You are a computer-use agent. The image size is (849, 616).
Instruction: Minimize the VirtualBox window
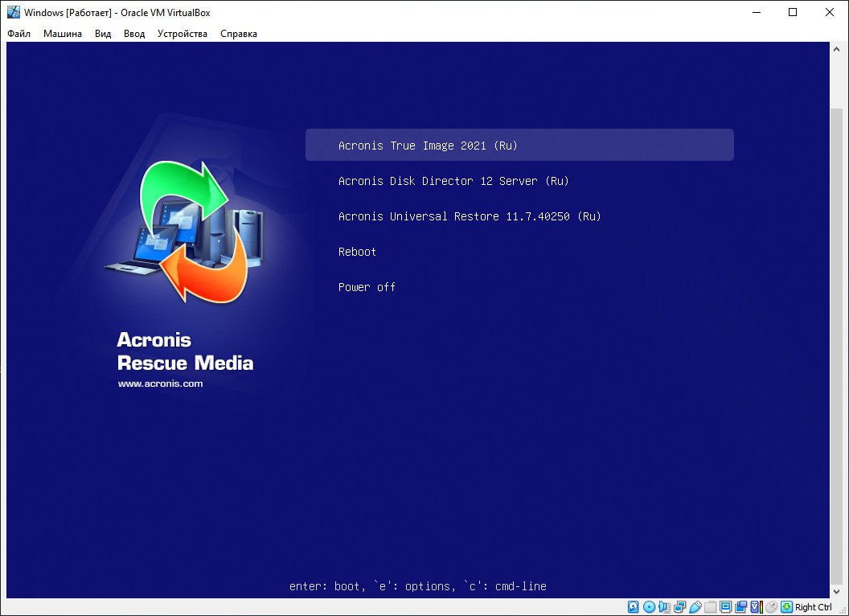click(757, 12)
